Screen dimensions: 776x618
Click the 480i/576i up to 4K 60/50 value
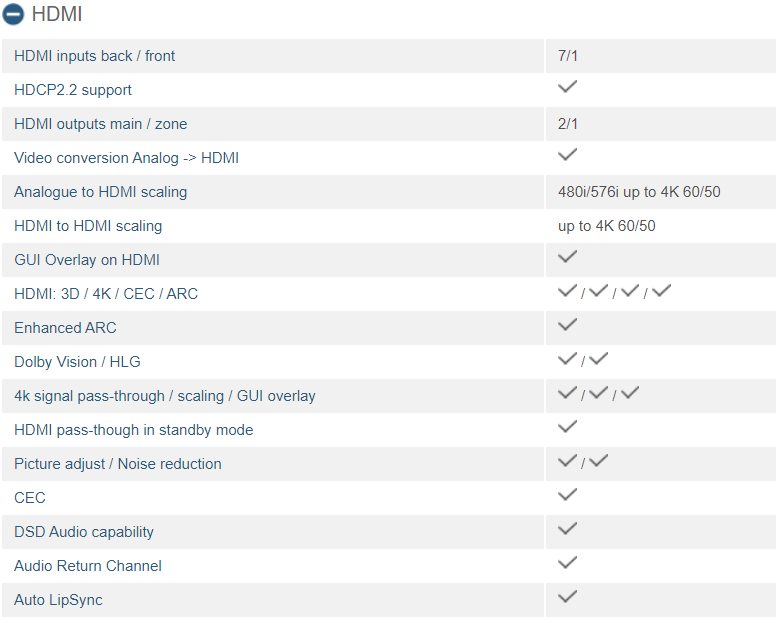pyautogui.click(x=639, y=192)
